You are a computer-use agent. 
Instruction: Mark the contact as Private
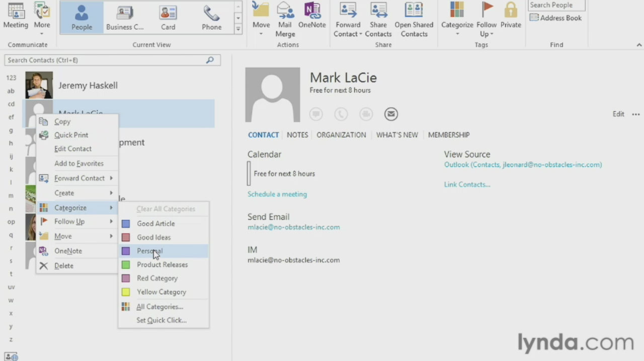[511, 16]
